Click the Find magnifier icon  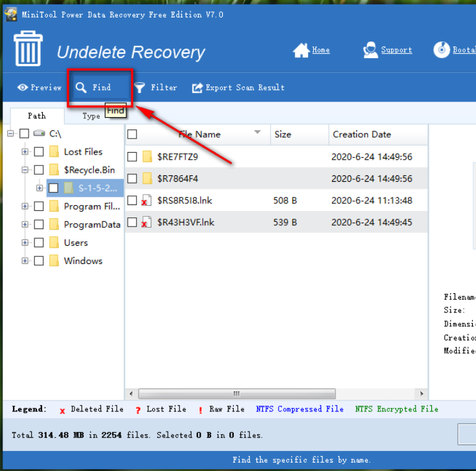(81, 87)
